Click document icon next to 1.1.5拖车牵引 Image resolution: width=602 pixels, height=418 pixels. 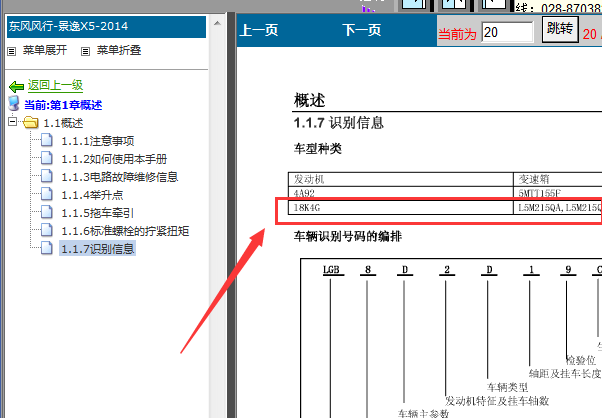(46, 212)
